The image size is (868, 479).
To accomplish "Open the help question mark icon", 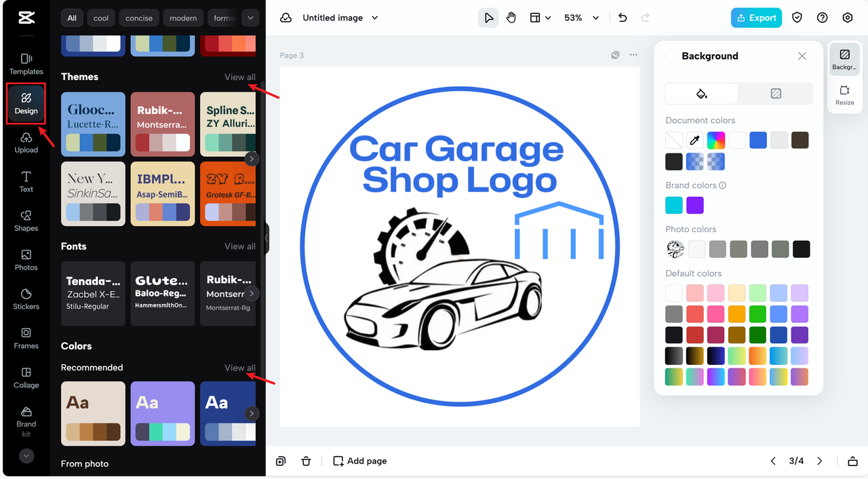I will coord(822,18).
